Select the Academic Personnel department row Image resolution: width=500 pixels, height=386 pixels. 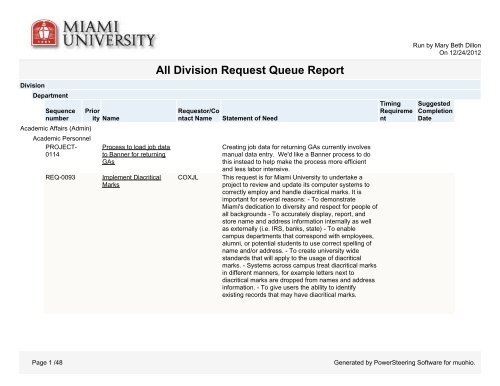point(62,138)
